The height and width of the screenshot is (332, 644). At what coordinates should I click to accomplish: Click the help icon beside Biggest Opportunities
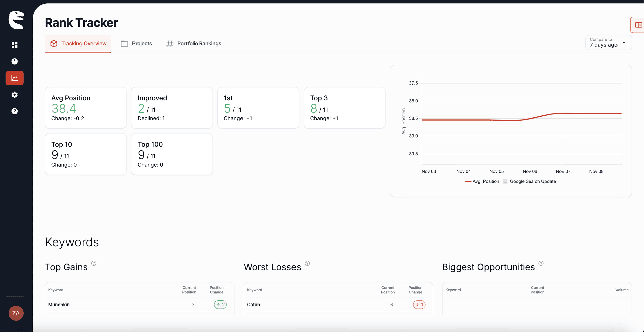tap(541, 263)
